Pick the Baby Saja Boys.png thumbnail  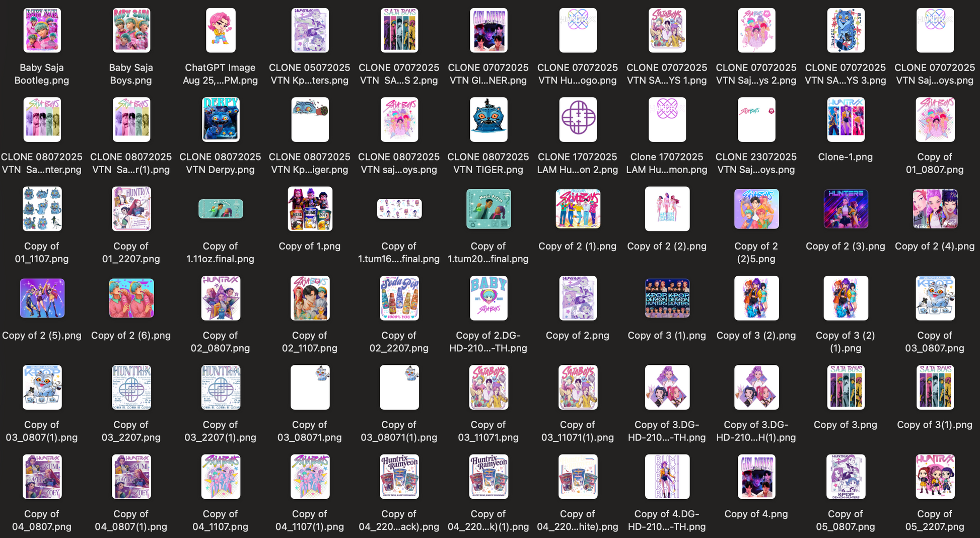point(131,30)
